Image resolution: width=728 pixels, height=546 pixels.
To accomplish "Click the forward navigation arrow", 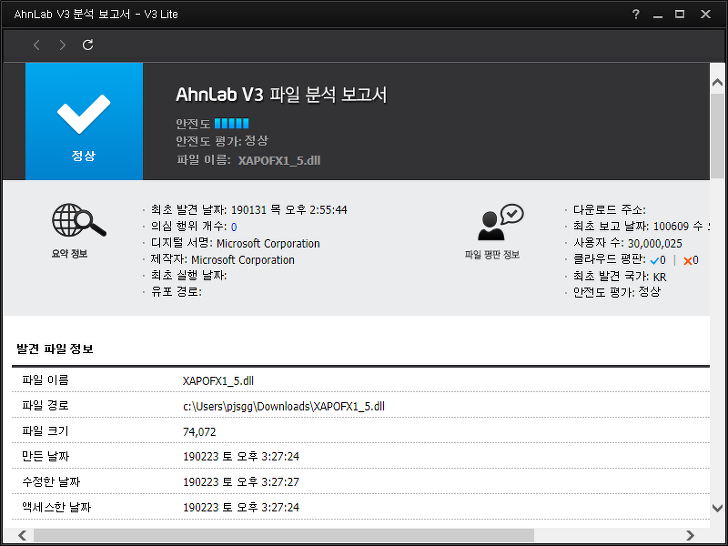I will pos(62,45).
